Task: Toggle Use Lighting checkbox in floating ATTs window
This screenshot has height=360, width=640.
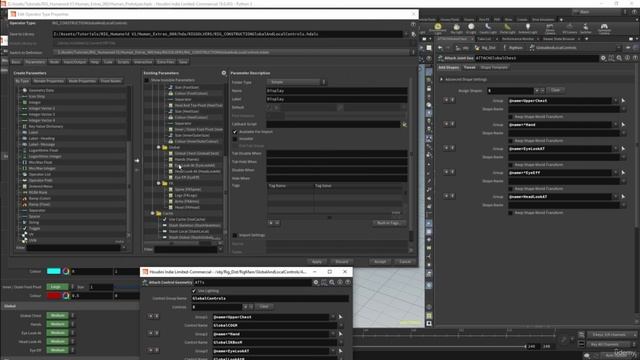Action: point(194,291)
